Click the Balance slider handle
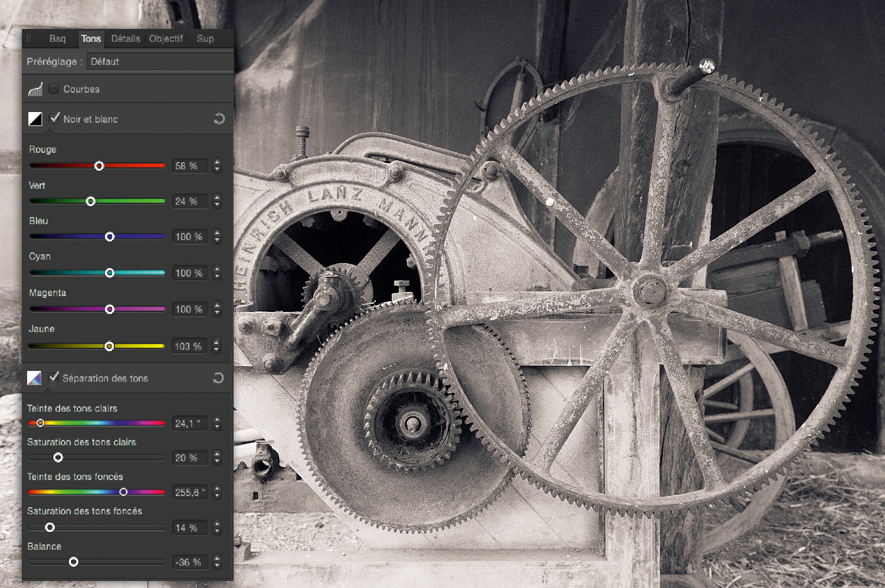 click(73, 562)
